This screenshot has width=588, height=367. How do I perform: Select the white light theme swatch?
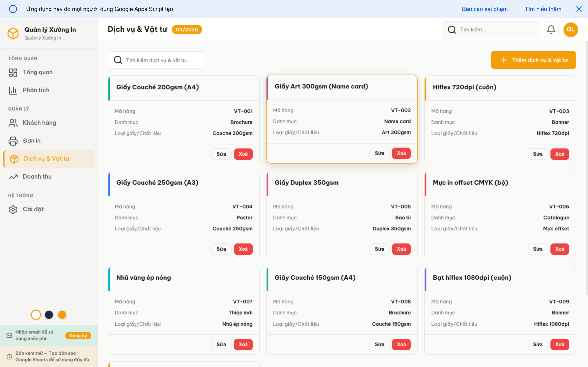(36, 315)
